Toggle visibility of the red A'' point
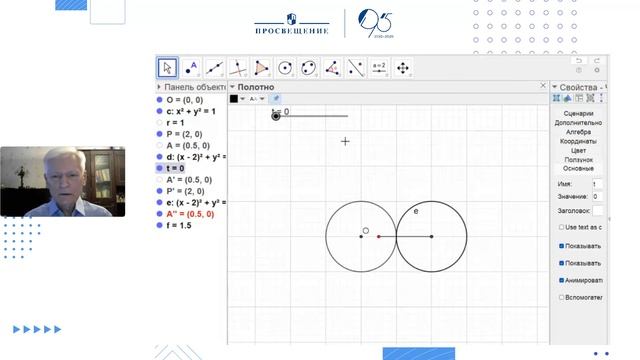This screenshot has height=360, width=640. [x=160, y=214]
